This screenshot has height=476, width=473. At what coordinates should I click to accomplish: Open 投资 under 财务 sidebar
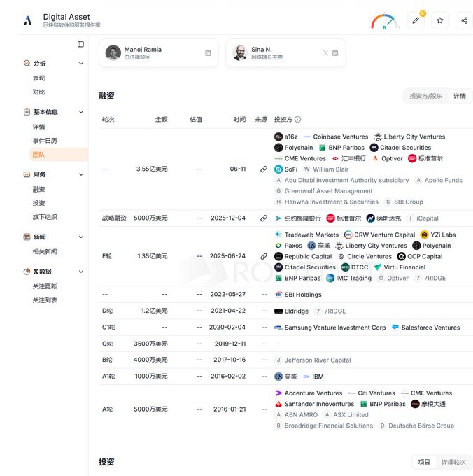pyautogui.click(x=39, y=203)
